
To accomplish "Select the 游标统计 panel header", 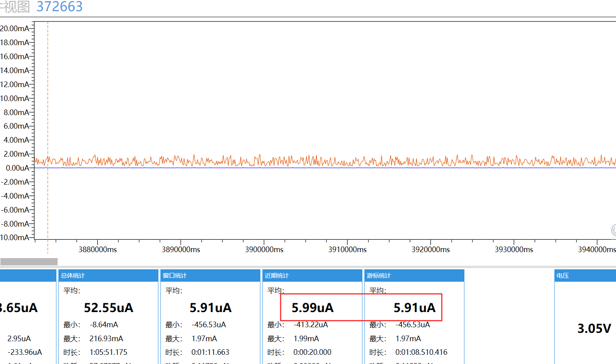I will pos(414,276).
